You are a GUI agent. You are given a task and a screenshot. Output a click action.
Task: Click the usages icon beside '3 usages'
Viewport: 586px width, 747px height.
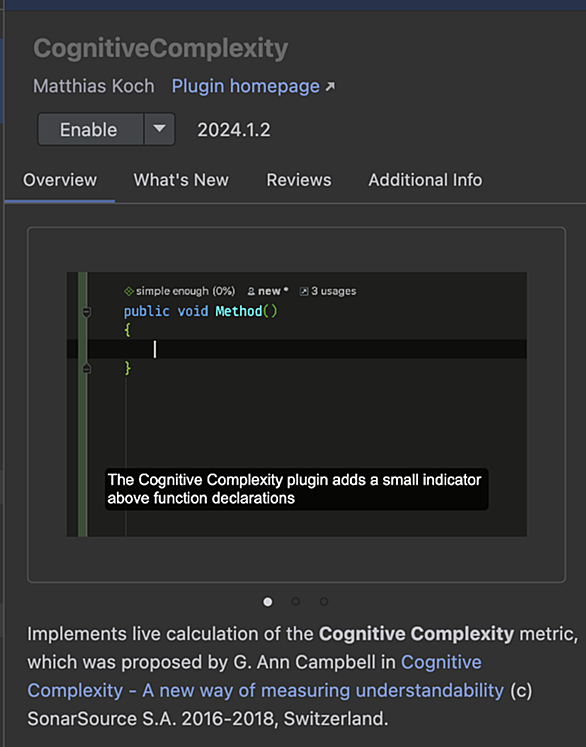click(304, 291)
